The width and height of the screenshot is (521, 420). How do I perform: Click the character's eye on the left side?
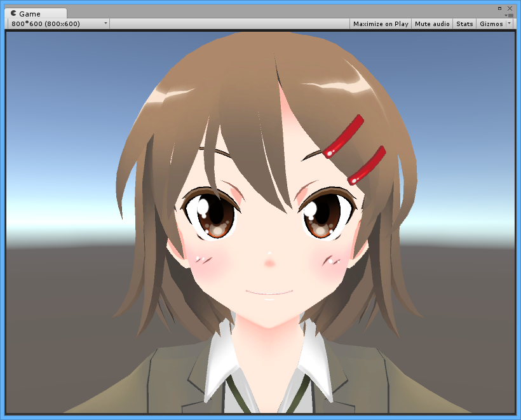(212, 217)
